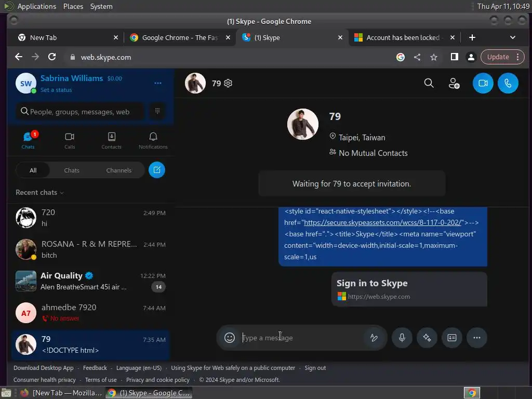
Task: Click Sabrina Williams profile avatar
Action: point(26,83)
